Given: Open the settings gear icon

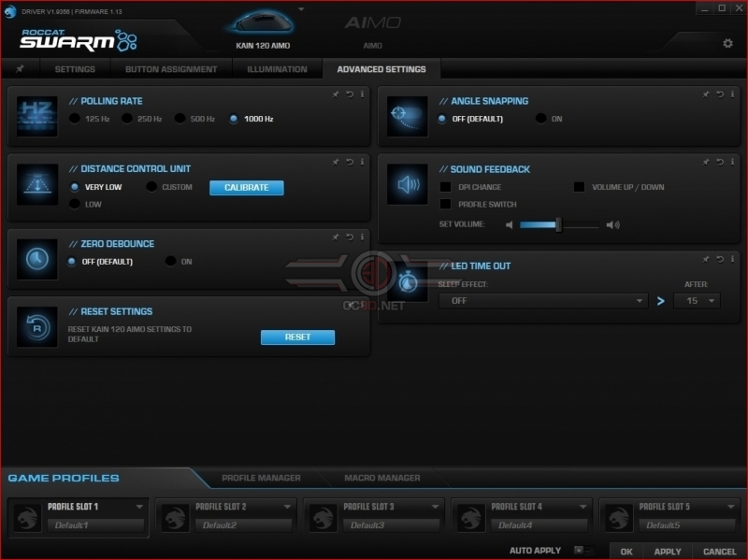Looking at the screenshot, I should click(x=727, y=43).
